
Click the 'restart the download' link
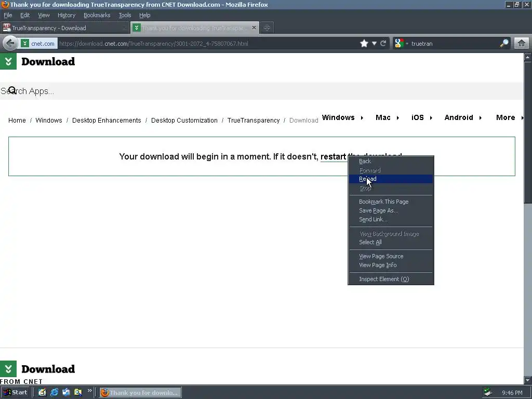point(333,157)
